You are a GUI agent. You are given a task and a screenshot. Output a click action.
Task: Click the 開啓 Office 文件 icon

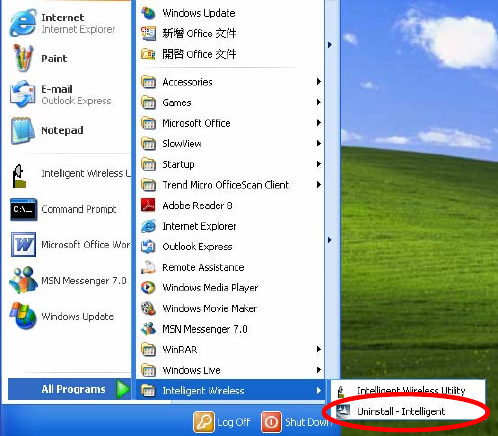[x=148, y=54]
